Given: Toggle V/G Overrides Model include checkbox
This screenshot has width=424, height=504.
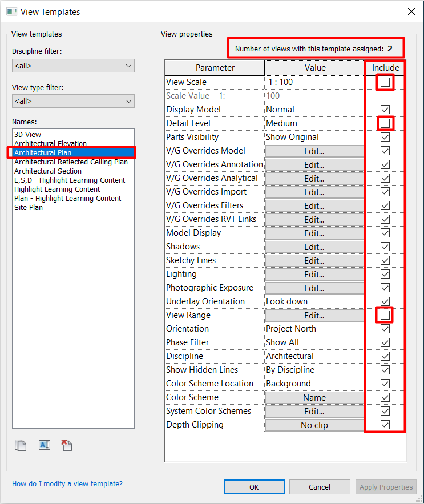Looking at the screenshot, I should pos(385,151).
